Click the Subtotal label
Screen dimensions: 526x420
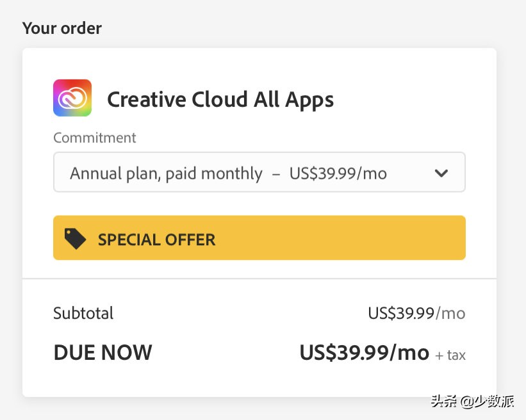(83, 313)
